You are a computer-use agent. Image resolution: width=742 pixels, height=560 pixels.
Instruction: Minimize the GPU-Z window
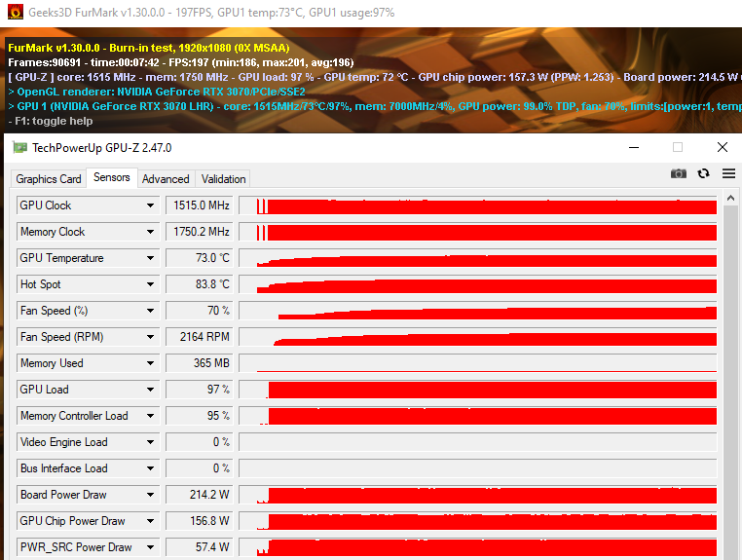coord(634,147)
